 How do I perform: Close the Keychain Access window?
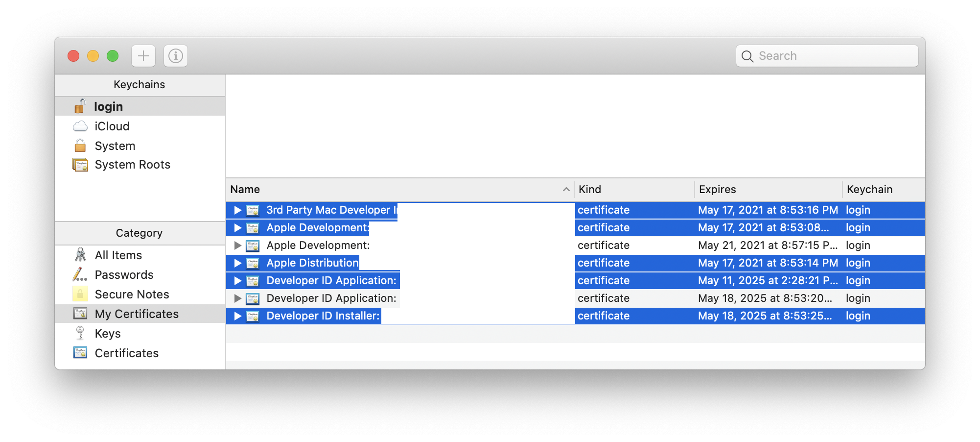click(x=73, y=56)
